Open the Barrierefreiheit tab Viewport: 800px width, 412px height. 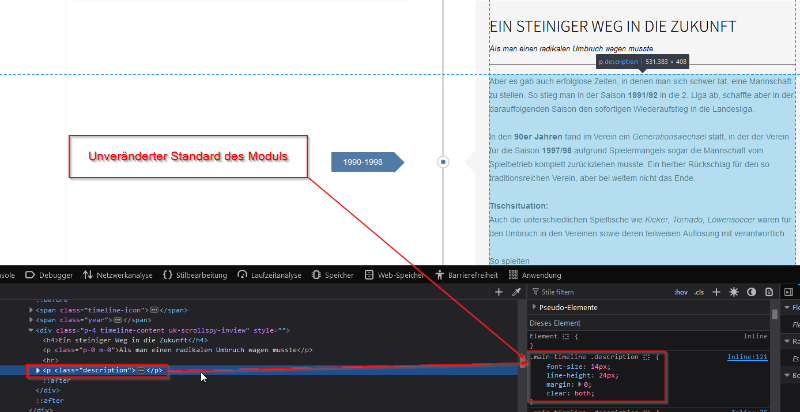[466, 275]
